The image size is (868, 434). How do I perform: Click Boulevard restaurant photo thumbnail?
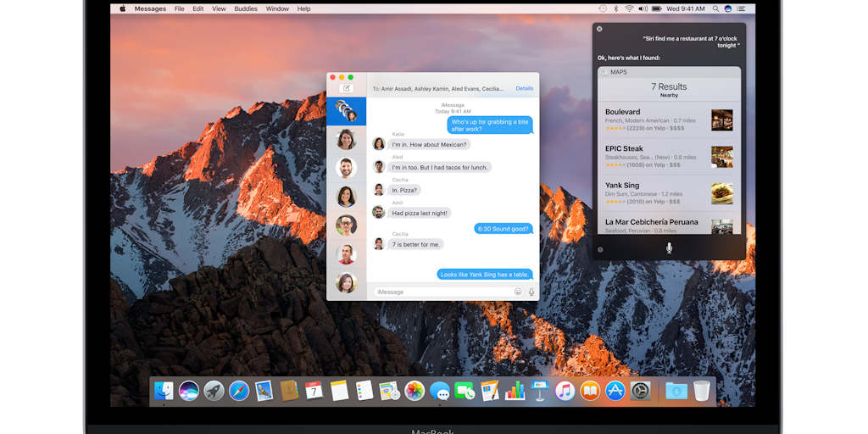[722, 120]
